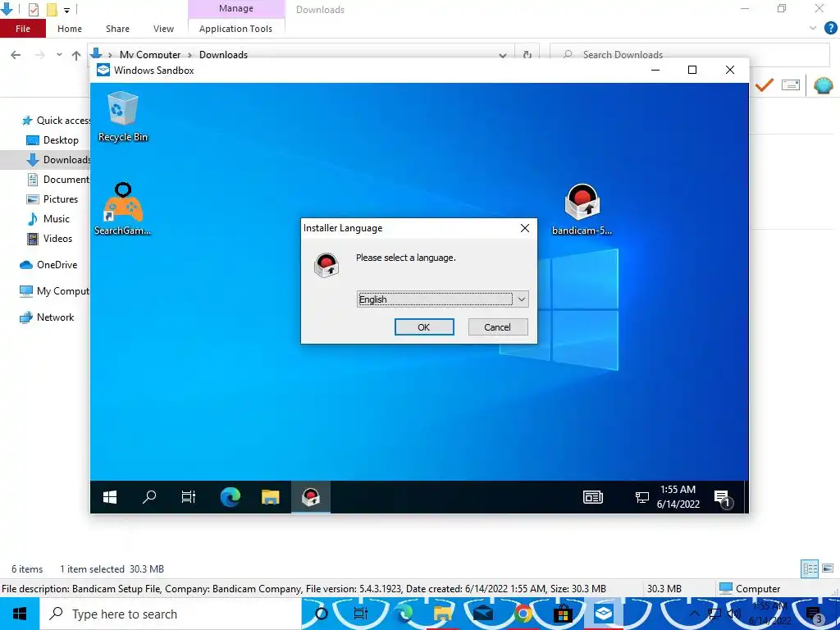Select the Manage contextual tab
The image size is (840, 630).
click(x=236, y=9)
